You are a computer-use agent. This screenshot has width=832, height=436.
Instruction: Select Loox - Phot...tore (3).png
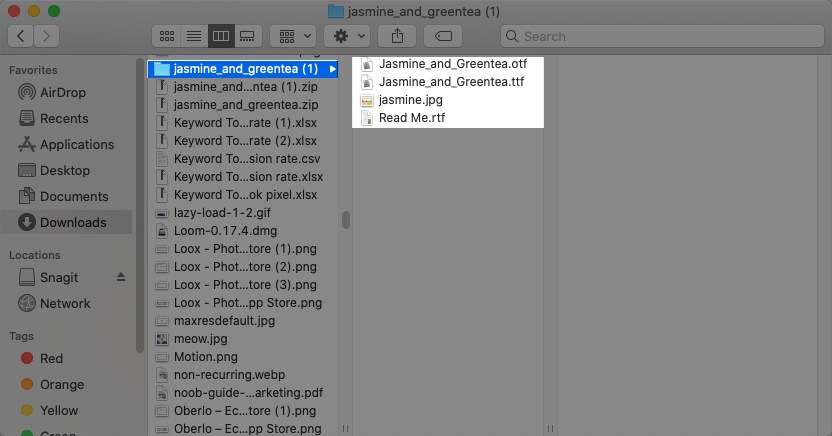(242, 285)
